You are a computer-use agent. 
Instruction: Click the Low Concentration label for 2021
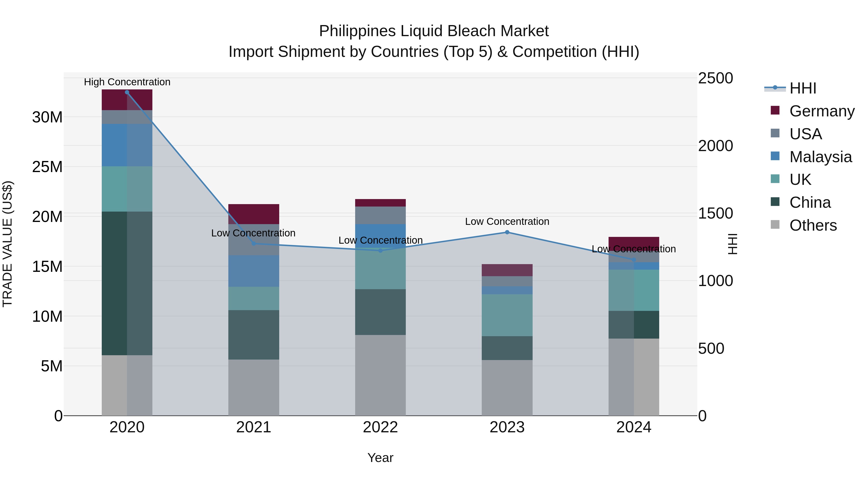point(253,233)
